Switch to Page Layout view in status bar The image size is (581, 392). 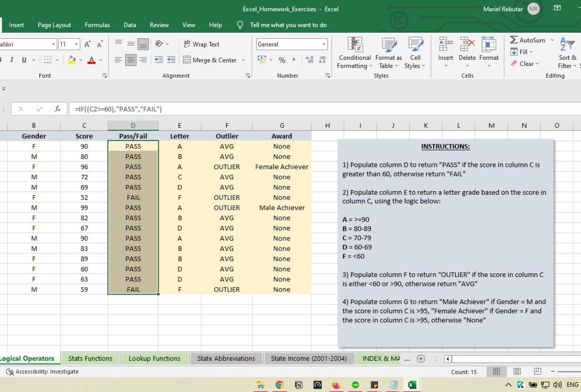(x=517, y=371)
